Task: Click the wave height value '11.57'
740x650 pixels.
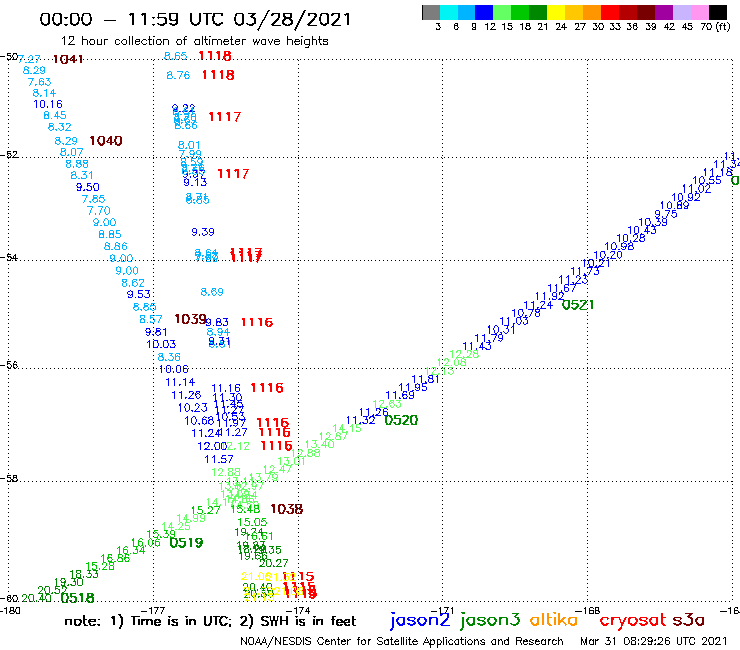Action: (219, 459)
